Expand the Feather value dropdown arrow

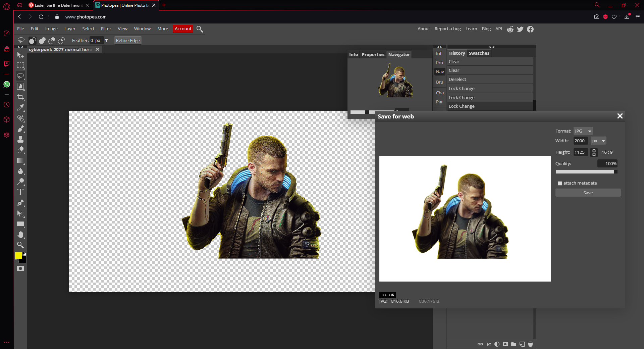click(107, 41)
